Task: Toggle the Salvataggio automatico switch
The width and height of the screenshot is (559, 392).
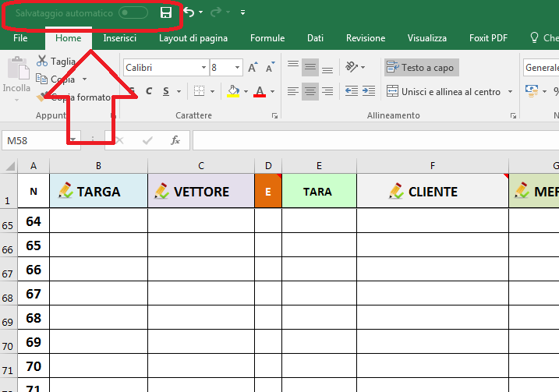Action: [x=133, y=12]
